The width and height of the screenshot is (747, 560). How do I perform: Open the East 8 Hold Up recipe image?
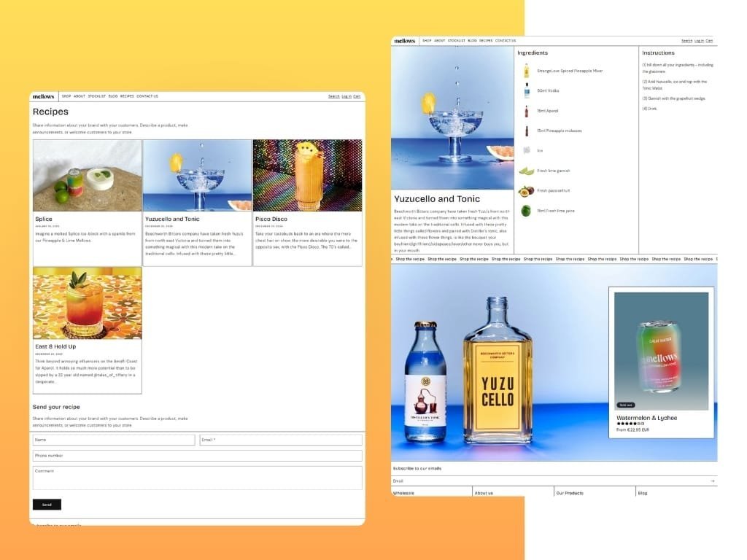tap(88, 303)
